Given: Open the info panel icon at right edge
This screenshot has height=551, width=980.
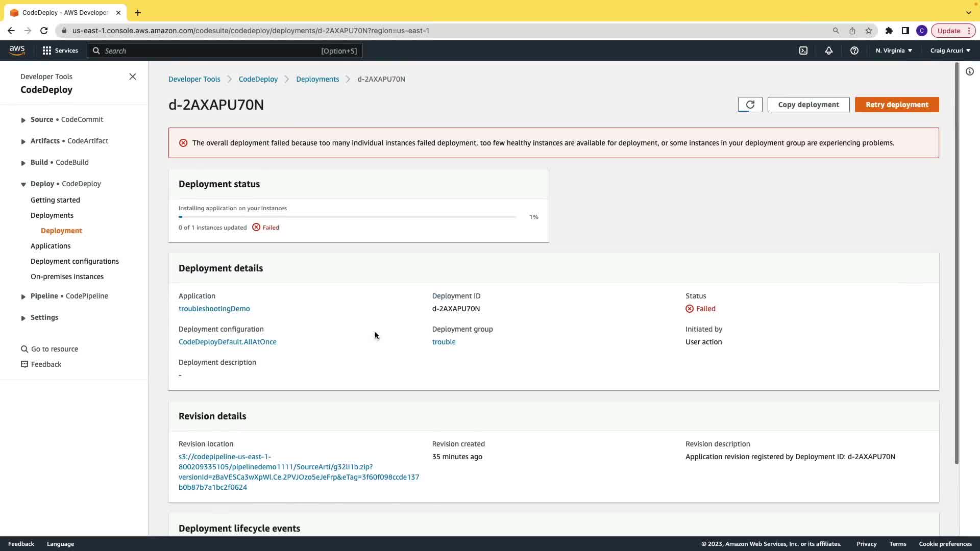Looking at the screenshot, I should [x=970, y=72].
